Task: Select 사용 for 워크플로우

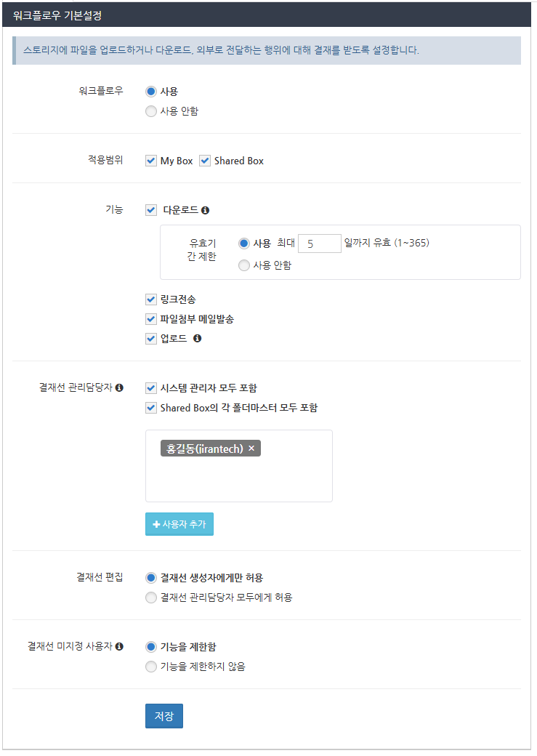Action: click(151, 92)
